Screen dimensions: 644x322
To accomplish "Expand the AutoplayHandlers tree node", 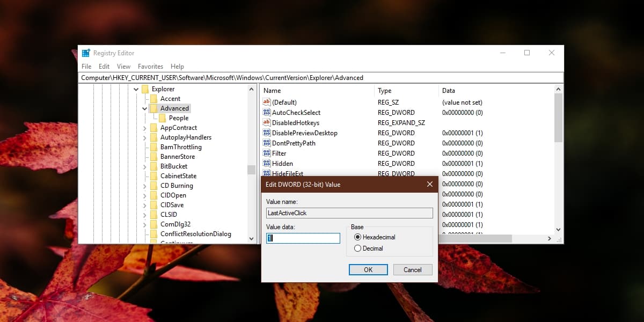I will pyautogui.click(x=144, y=137).
